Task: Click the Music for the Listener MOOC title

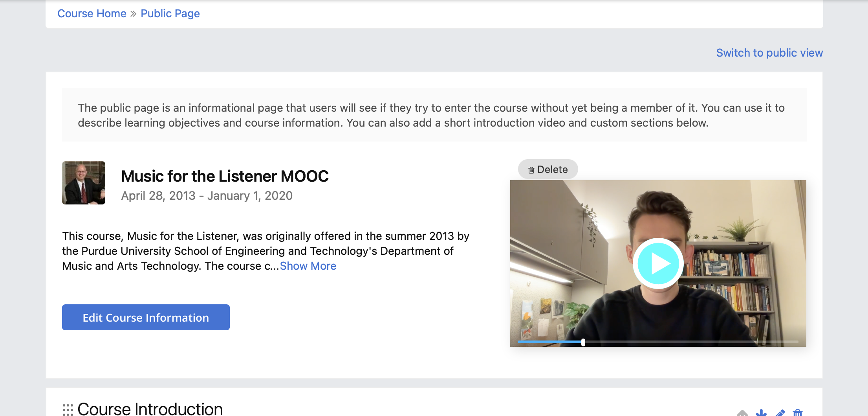Action: coord(225,176)
